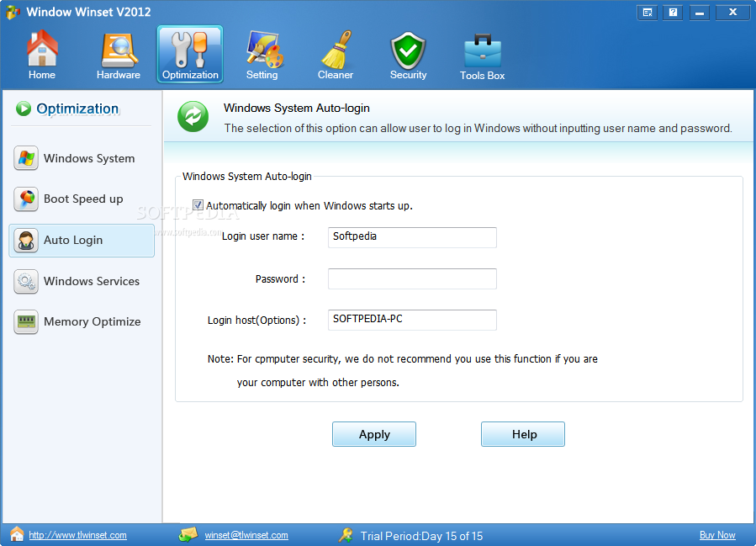Click the green refresh Auto-login header icon
This screenshot has height=546, width=756.
point(193,117)
